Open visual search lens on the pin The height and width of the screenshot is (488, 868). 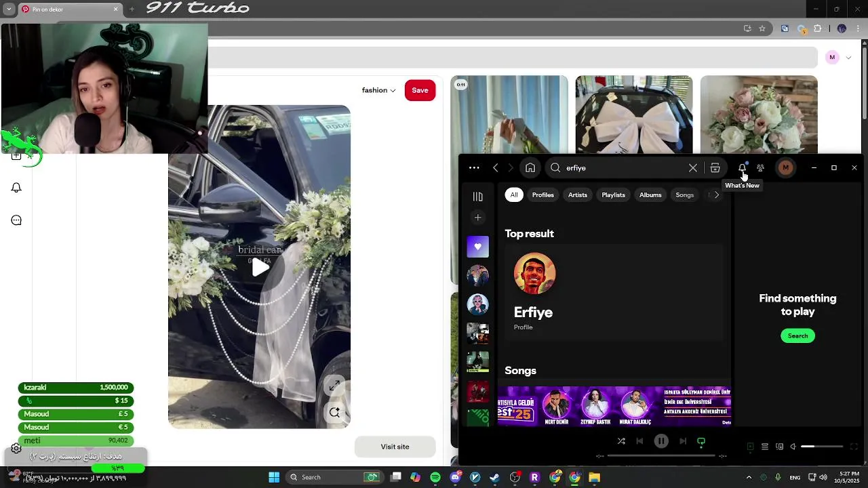(x=334, y=412)
